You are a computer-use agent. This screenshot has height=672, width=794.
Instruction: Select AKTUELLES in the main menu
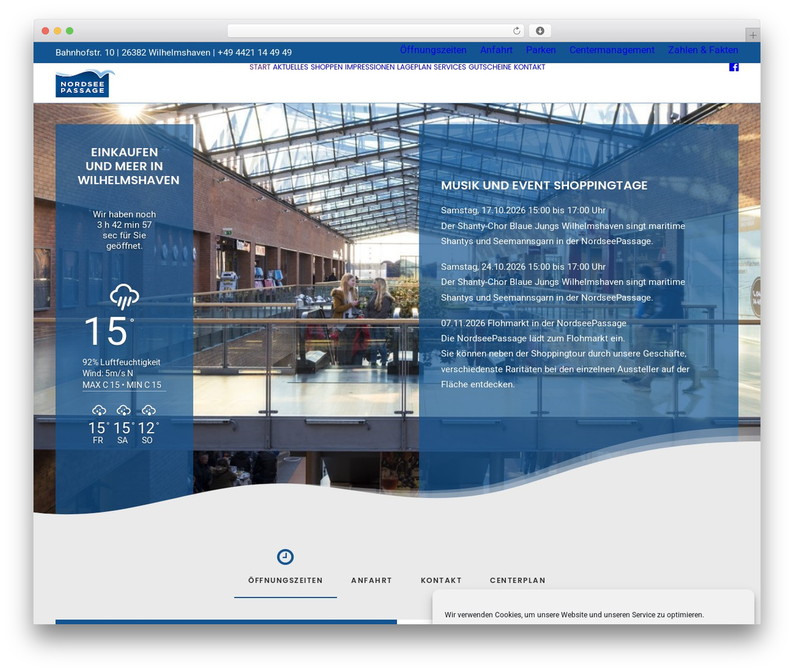tap(290, 67)
